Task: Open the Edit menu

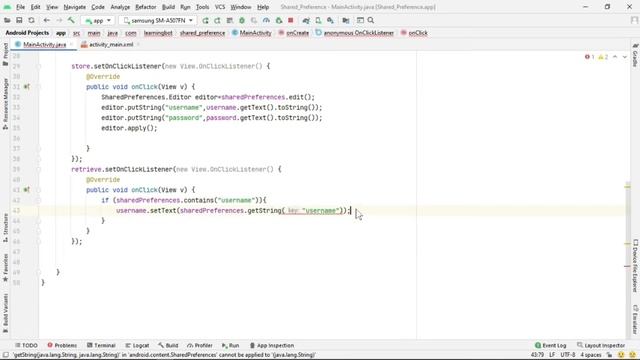Action: pos(36,7)
